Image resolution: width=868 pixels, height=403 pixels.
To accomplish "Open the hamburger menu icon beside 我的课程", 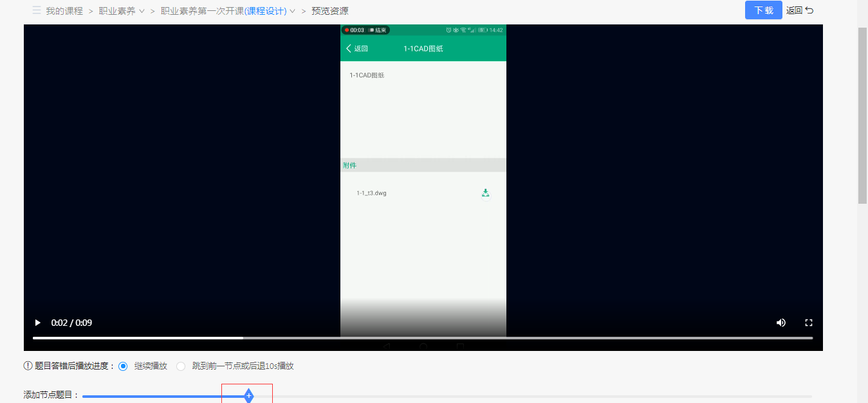I will [37, 10].
